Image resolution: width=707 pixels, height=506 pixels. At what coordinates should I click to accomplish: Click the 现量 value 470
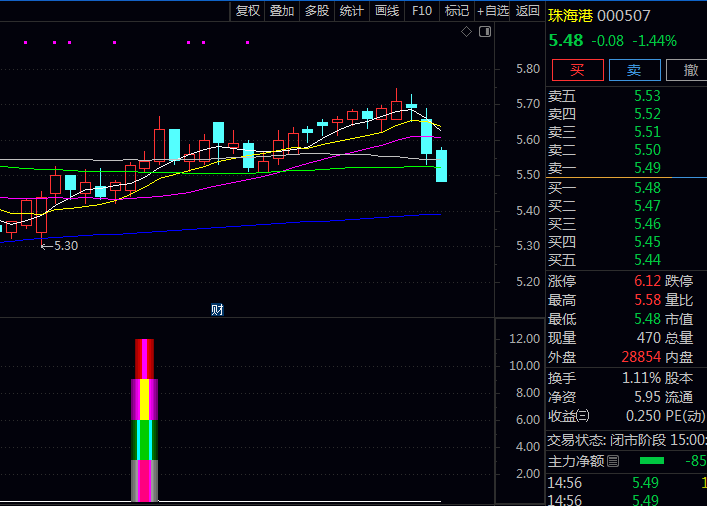pyautogui.click(x=649, y=338)
